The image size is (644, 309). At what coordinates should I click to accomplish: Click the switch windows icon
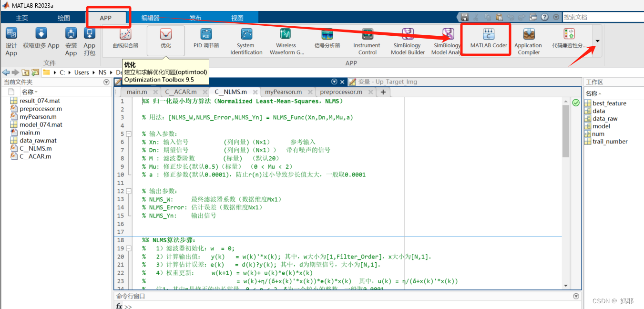(x=534, y=17)
